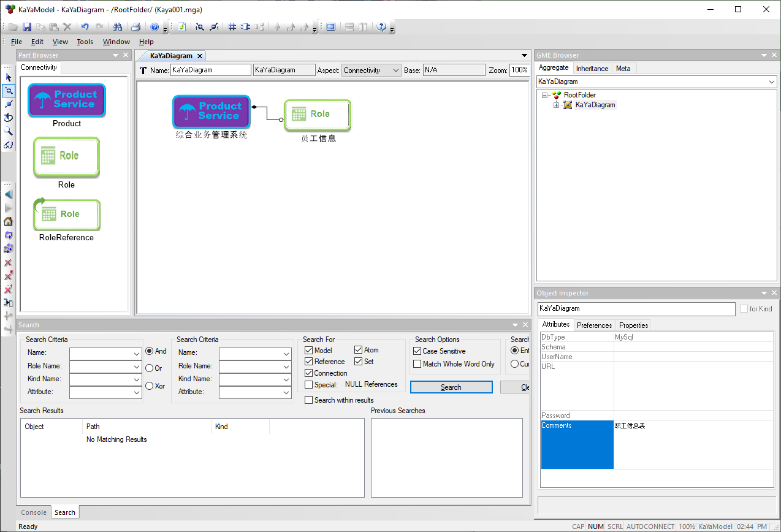Click the diagram Name field containing KaYaDiagram
781x532 pixels.
pos(211,70)
